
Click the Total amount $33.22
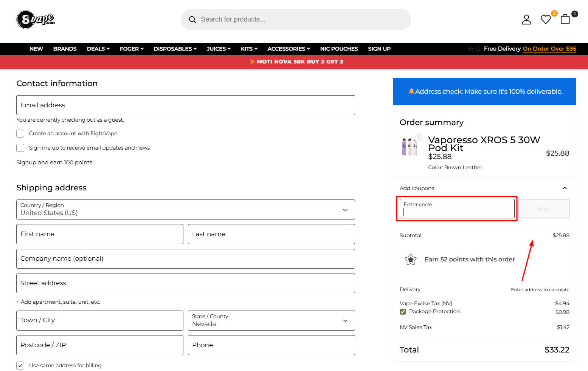(557, 350)
